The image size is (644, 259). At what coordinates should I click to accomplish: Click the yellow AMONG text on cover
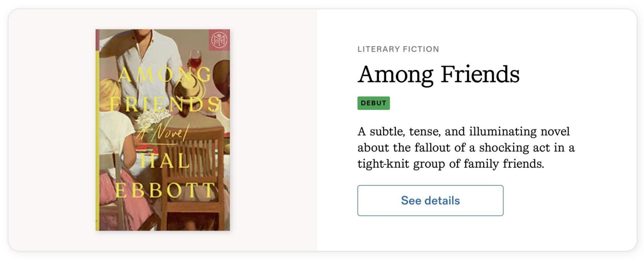pos(165,75)
